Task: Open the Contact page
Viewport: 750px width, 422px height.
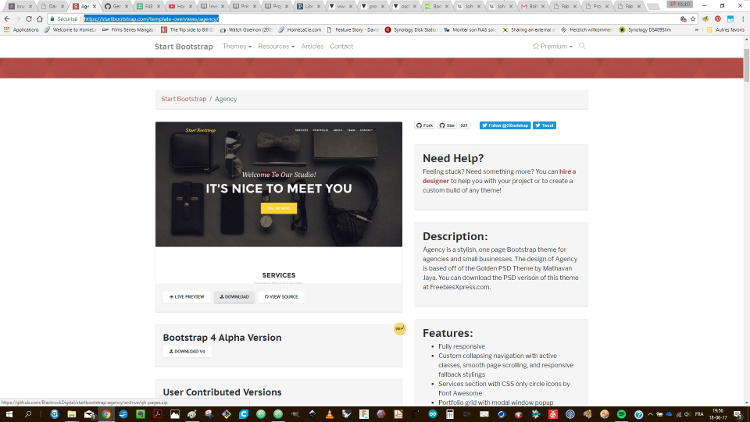Action: coord(342,46)
